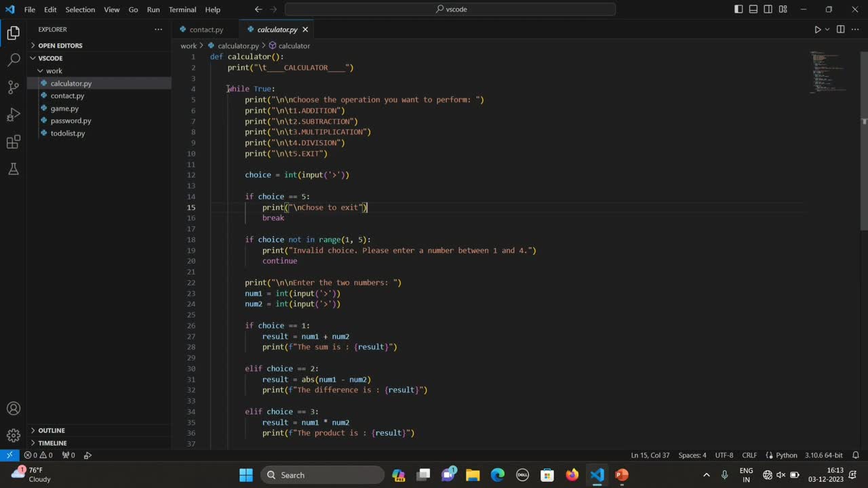Image resolution: width=868 pixels, height=488 pixels.
Task: Click the work breadcrumb
Action: (x=189, y=46)
